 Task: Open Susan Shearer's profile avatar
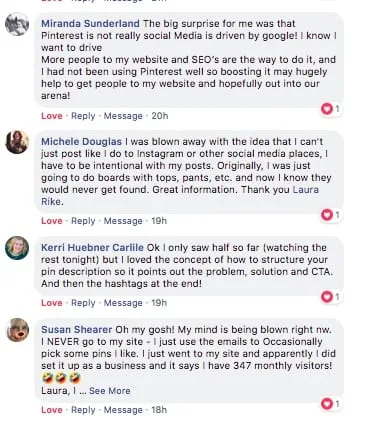(18, 330)
